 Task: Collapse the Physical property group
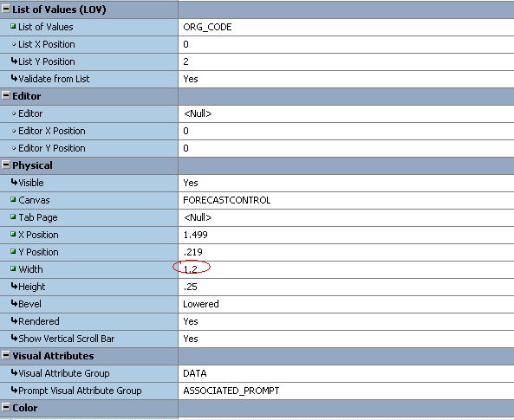click(x=6, y=165)
